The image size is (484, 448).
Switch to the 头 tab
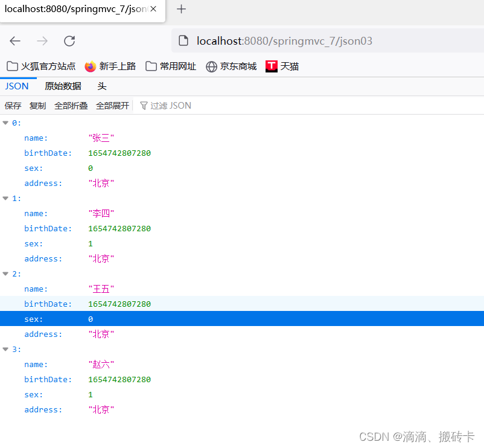(101, 86)
